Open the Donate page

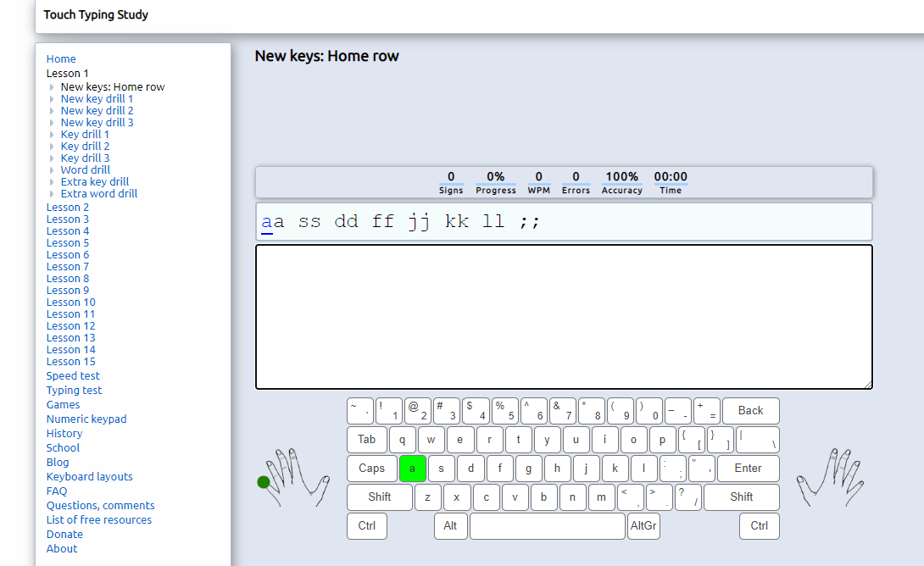tap(64, 534)
